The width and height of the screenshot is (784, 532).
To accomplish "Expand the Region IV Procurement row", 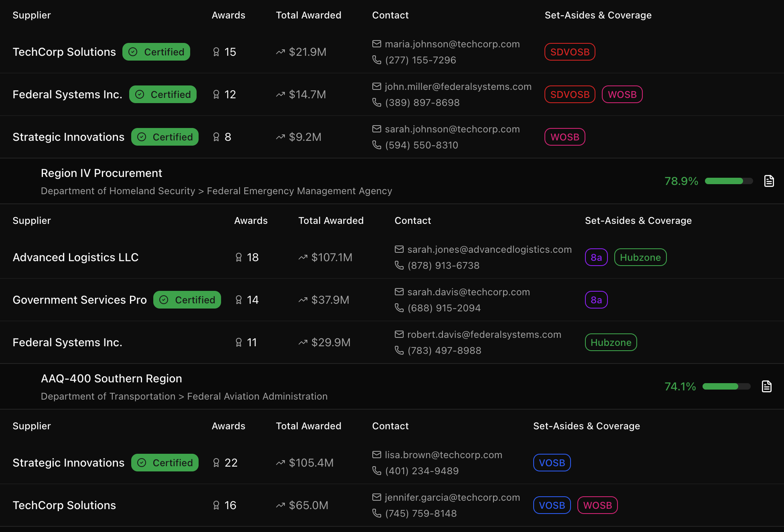I will [102, 173].
